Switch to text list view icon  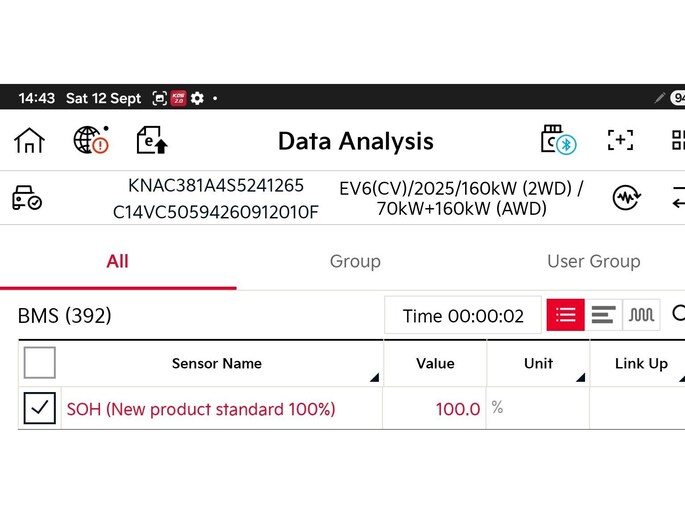point(565,315)
